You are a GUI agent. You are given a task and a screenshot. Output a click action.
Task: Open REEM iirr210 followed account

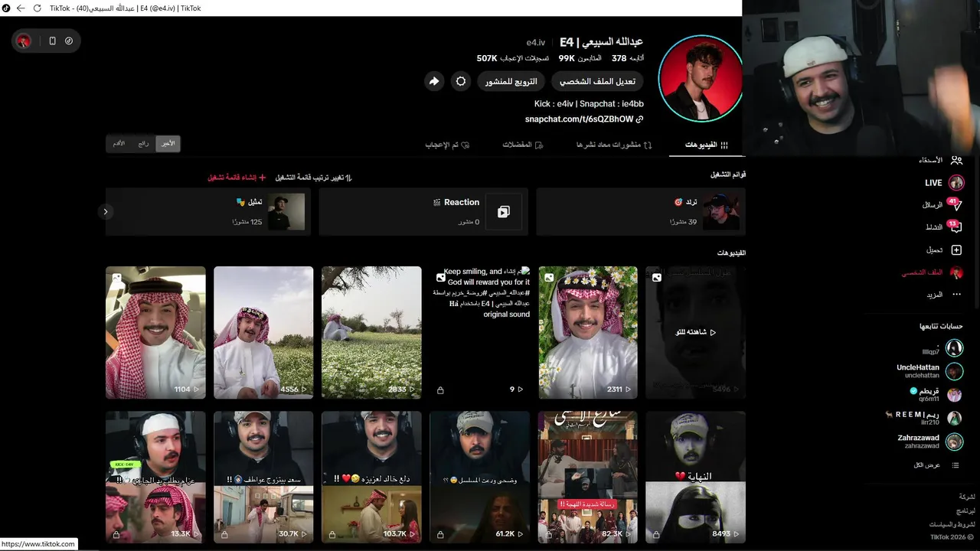924,418
